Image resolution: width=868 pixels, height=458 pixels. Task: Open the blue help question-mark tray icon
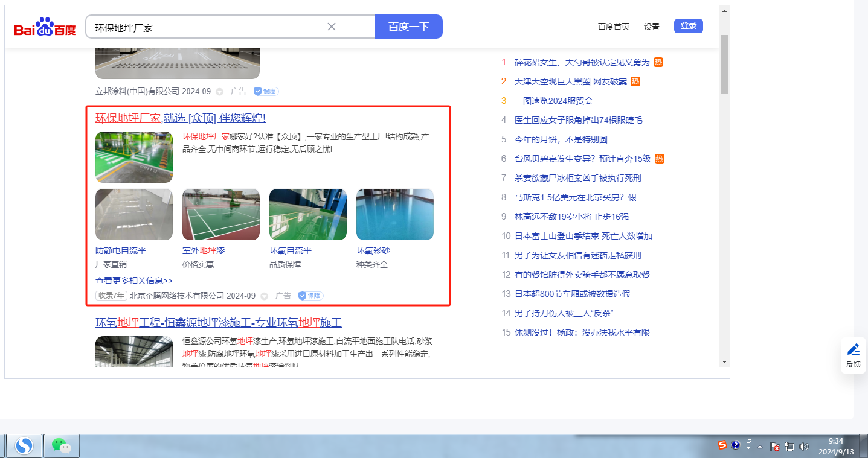point(736,445)
